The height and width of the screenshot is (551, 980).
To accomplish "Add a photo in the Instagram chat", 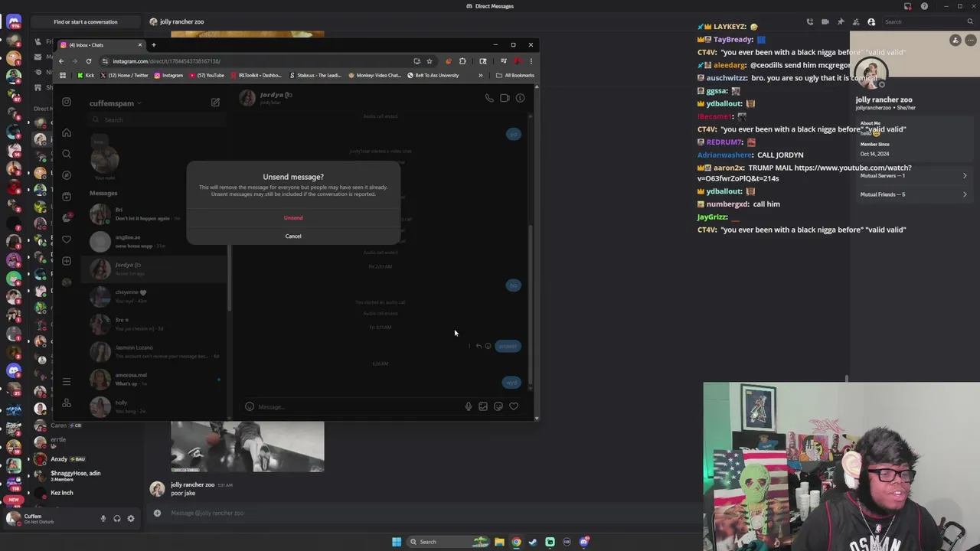I will [483, 407].
